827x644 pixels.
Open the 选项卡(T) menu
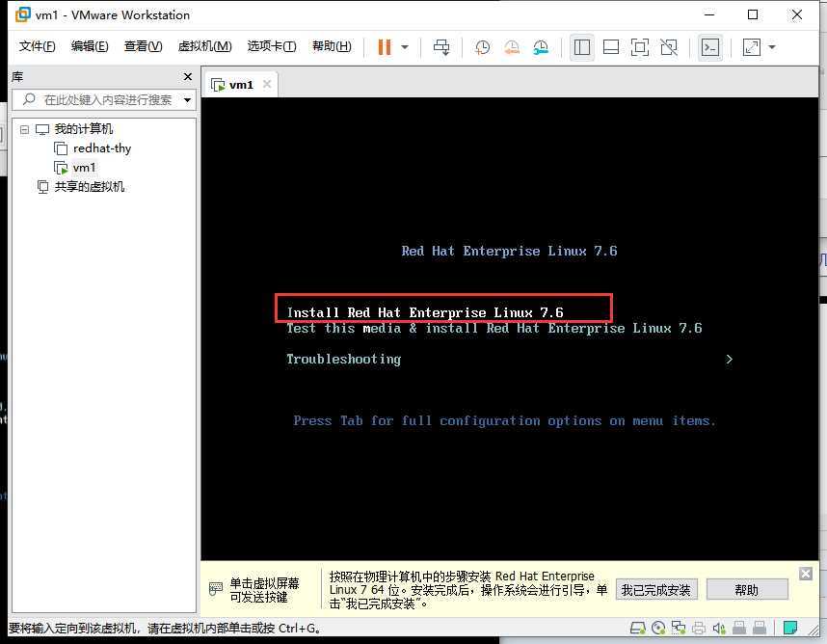tap(272, 46)
